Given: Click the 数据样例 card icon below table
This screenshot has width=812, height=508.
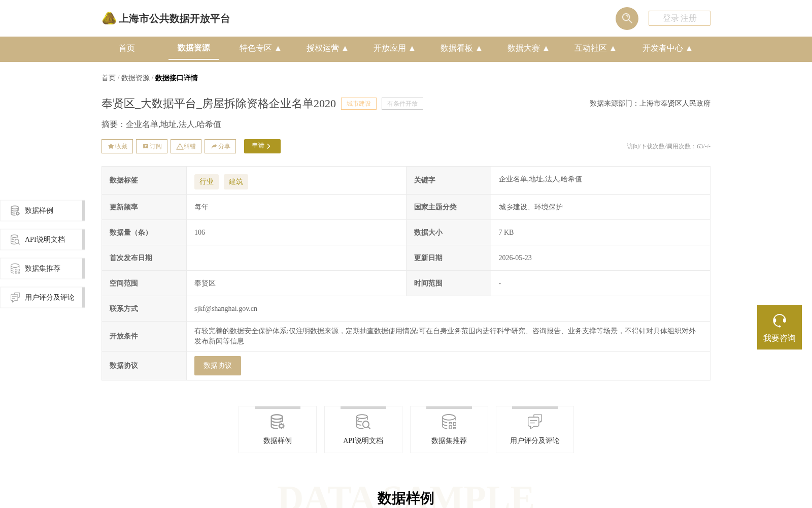Looking at the screenshot, I should (278, 422).
